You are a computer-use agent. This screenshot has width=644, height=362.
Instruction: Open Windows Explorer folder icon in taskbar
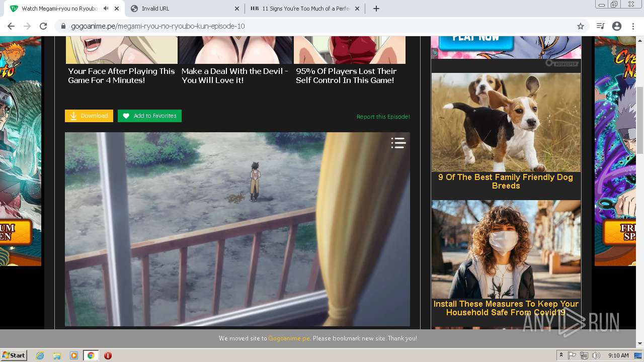pos(57,355)
